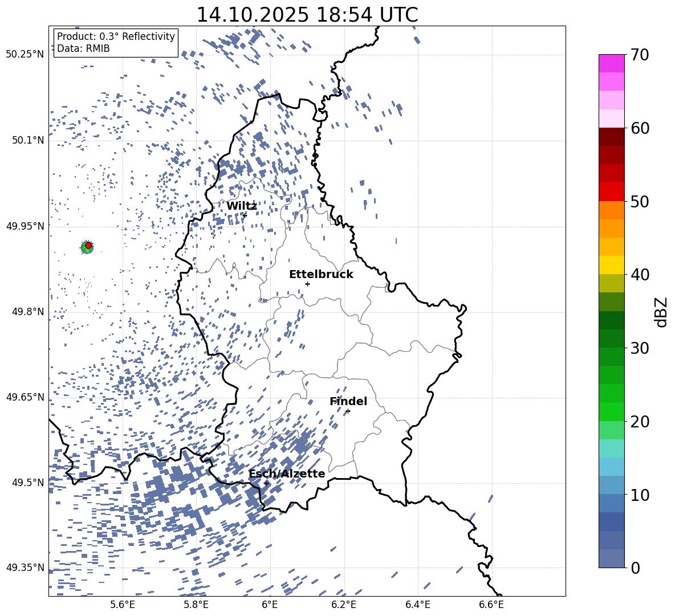The width and height of the screenshot is (675, 616).
Task: Click the red radar site marker
Action: pos(88,246)
